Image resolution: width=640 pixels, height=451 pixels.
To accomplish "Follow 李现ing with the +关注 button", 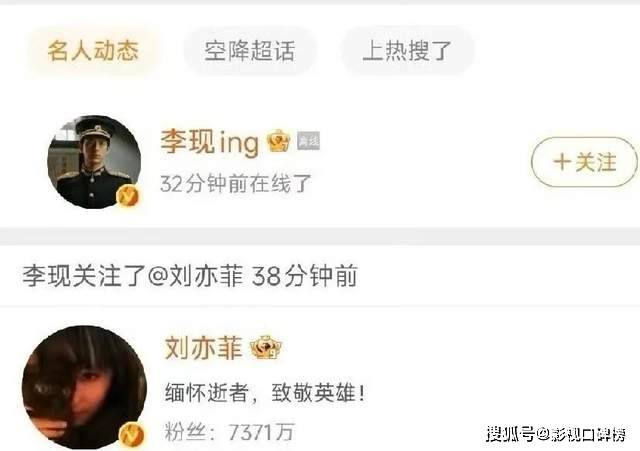I will (584, 162).
